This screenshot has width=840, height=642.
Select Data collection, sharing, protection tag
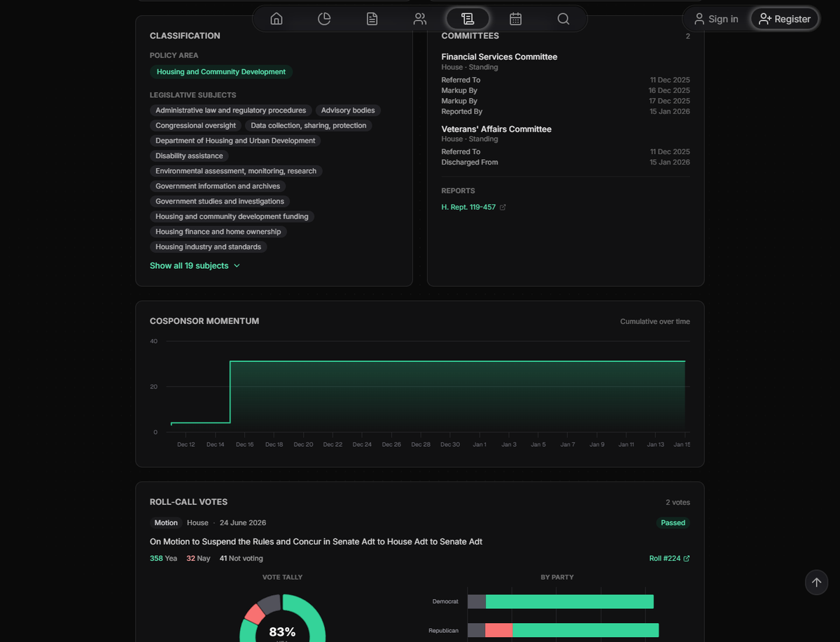point(309,125)
